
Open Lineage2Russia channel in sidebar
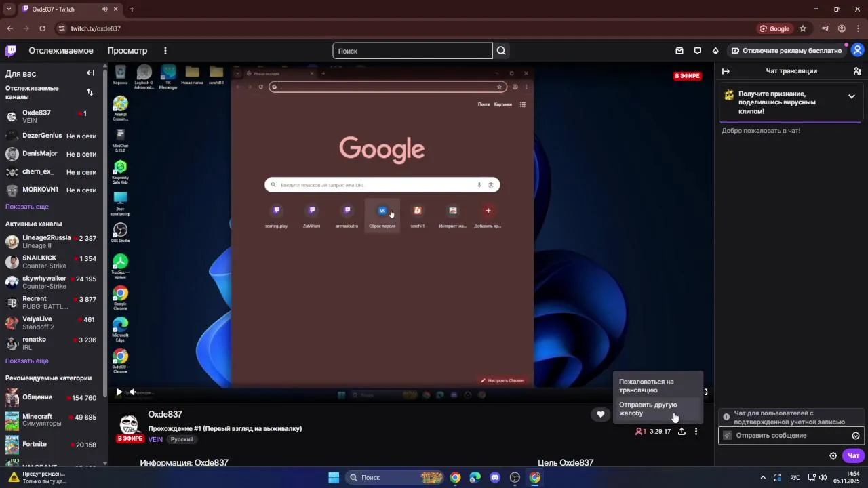pos(53,242)
